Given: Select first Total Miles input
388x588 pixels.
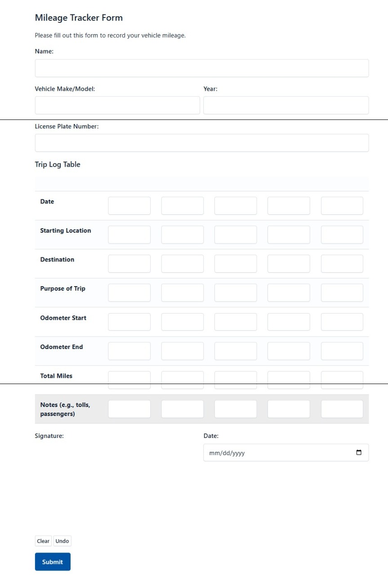Looking at the screenshot, I should pos(129,380).
